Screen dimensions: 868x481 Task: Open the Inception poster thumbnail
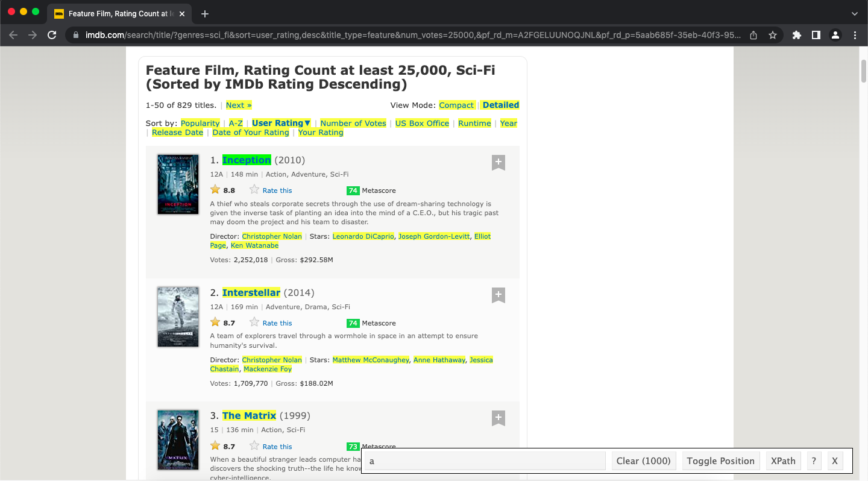coord(178,184)
